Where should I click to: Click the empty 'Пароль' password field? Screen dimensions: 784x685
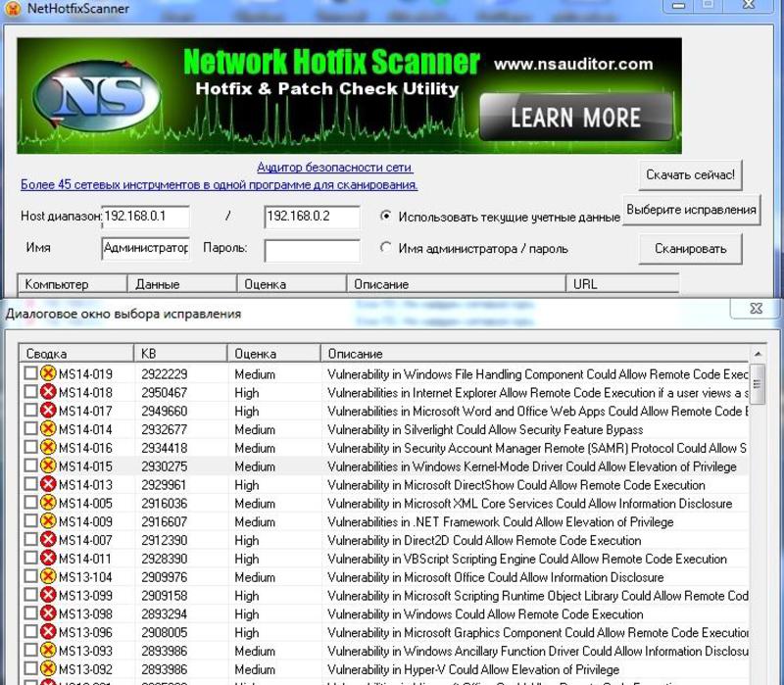(312, 250)
